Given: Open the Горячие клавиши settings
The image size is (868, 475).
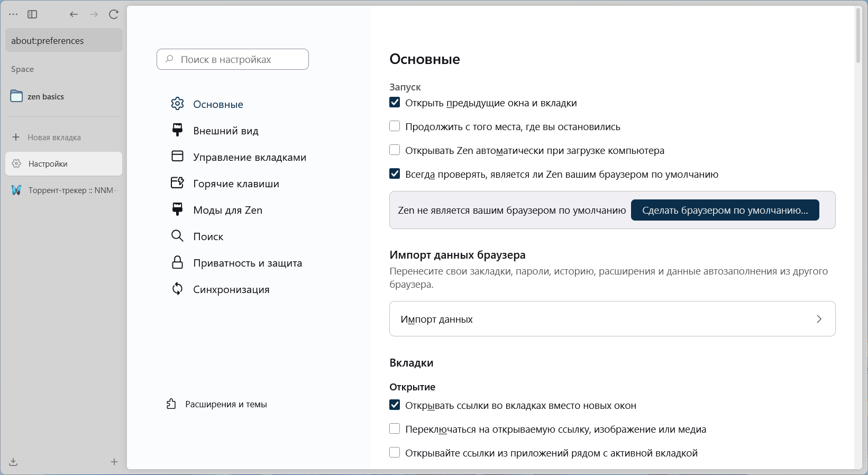Looking at the screenshot, I should pyautogui.click(x=236, y=183).
